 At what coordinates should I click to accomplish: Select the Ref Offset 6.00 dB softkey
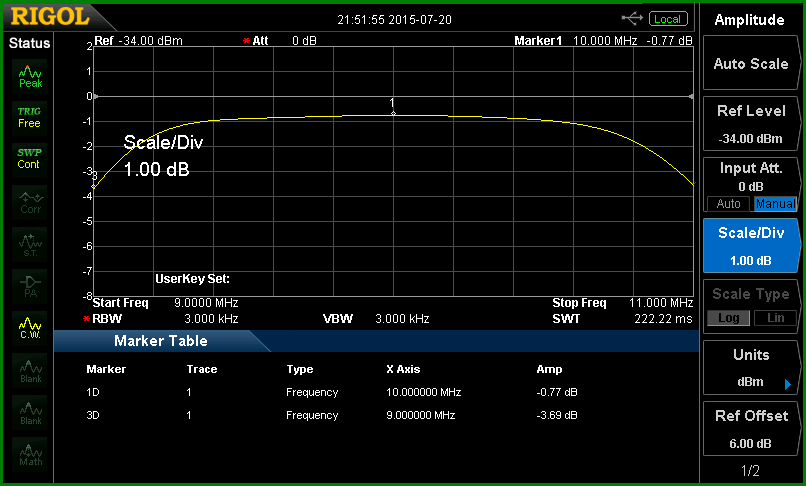[751, 428]
